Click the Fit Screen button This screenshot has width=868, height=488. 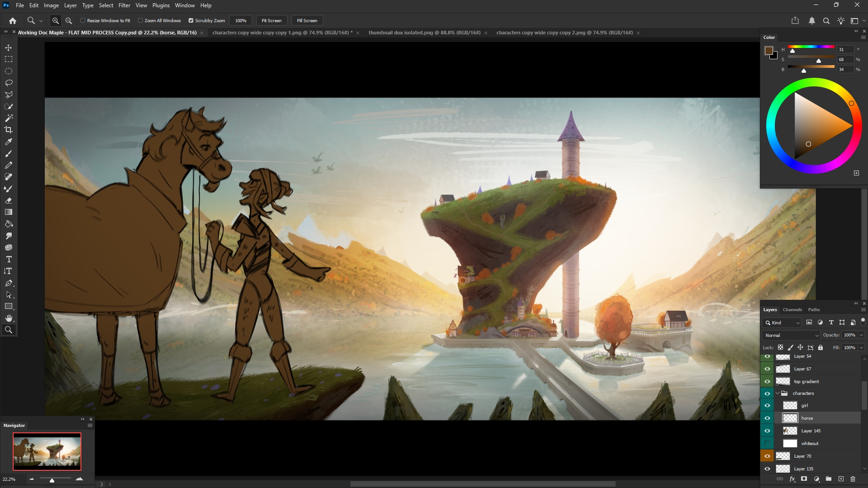(x=271, y=21)
